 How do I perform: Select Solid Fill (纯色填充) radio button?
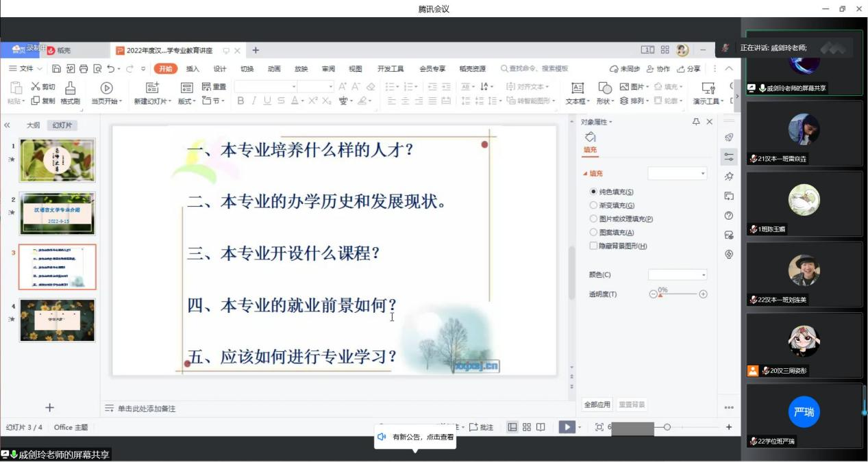coord(594,192)
